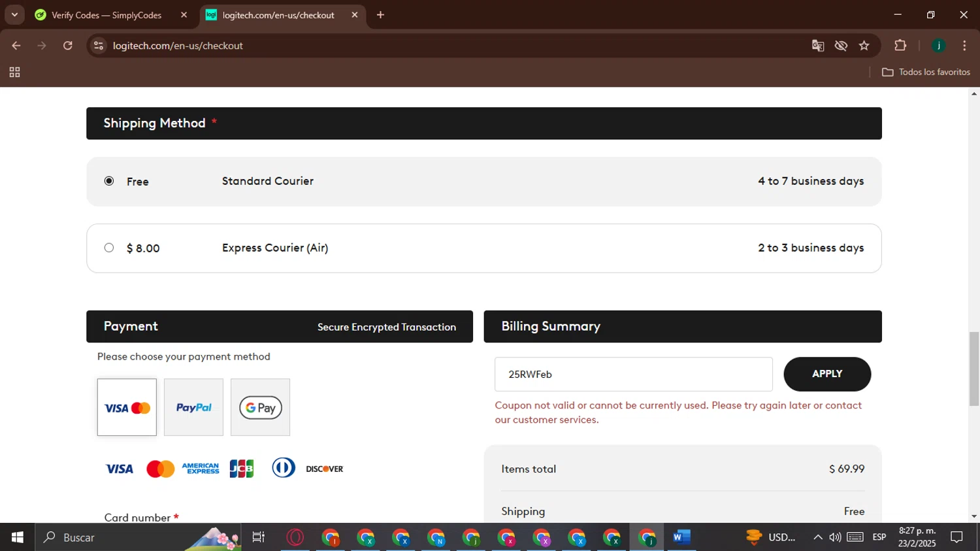The height and width of the screenshot is (551, 980).
Task: Open touch keyboard icon in tray
Action: point(855,537)
